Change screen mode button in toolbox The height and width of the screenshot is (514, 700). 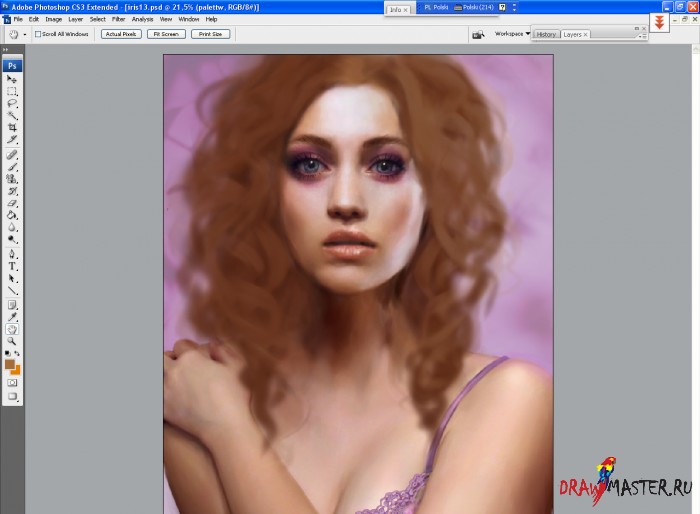coord(12,397)
